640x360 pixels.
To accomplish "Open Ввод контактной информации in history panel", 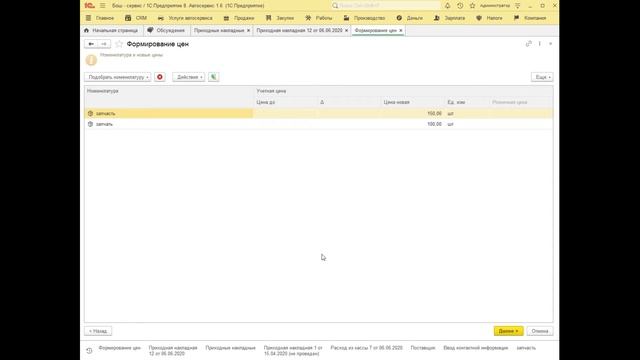I will 476,348.
